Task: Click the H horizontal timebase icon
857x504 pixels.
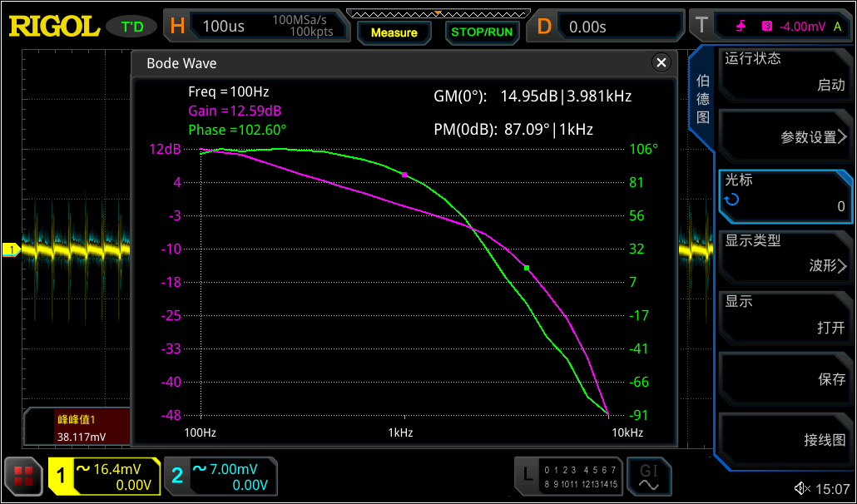Action: (x=177, y=26)
